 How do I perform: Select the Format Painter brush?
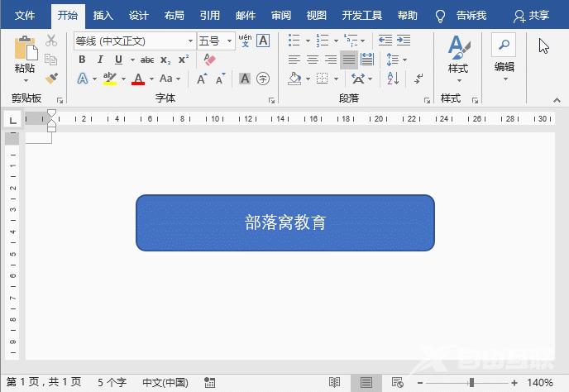[51, 79]
